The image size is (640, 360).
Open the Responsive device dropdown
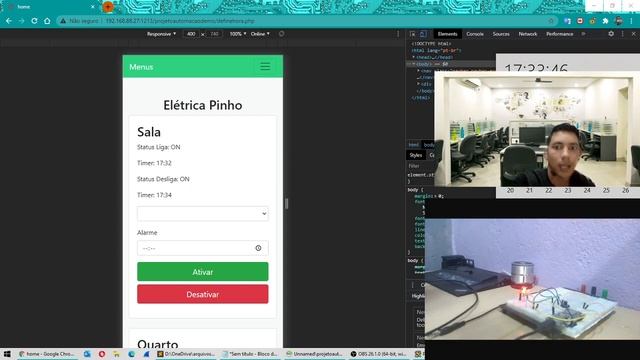(x=161, y=34)
